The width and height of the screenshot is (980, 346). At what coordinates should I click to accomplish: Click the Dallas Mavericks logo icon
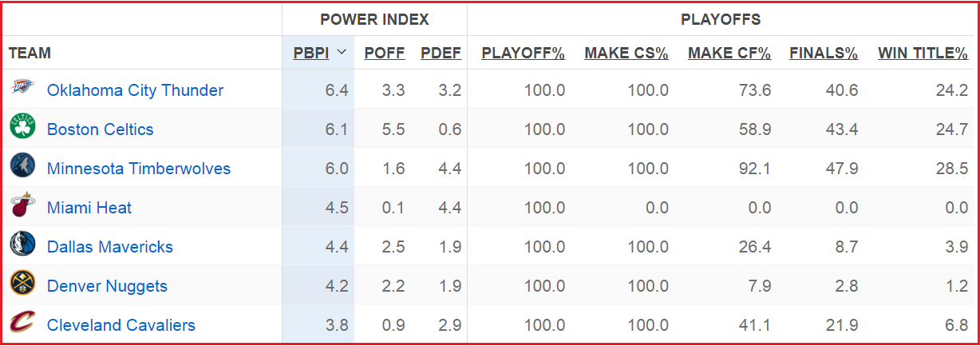tap(22, 245)
